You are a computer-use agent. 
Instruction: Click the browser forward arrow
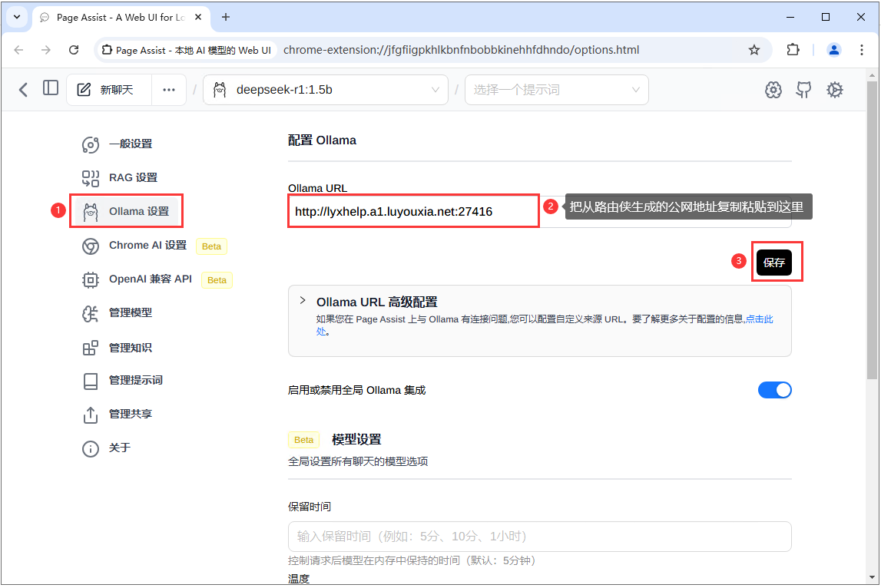point(46,50)
